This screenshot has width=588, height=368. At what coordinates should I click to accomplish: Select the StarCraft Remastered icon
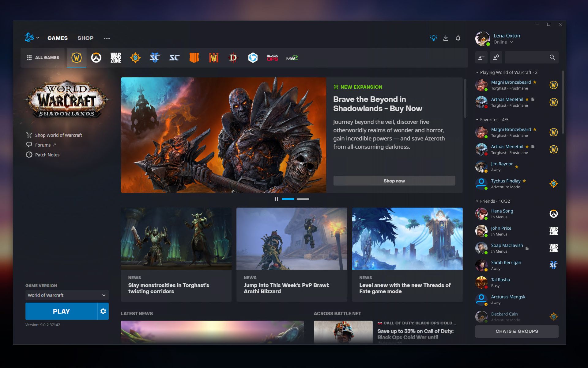pos(175,58)
